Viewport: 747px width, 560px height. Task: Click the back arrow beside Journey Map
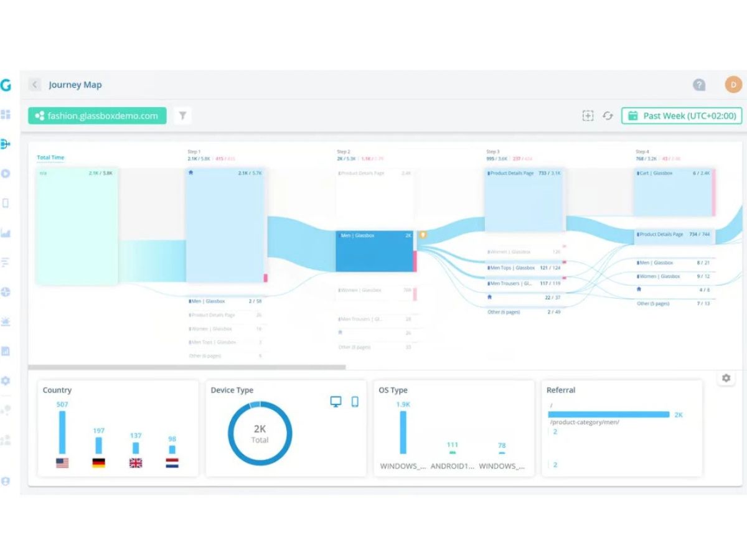pyautogui.click(x=35, y=85)
